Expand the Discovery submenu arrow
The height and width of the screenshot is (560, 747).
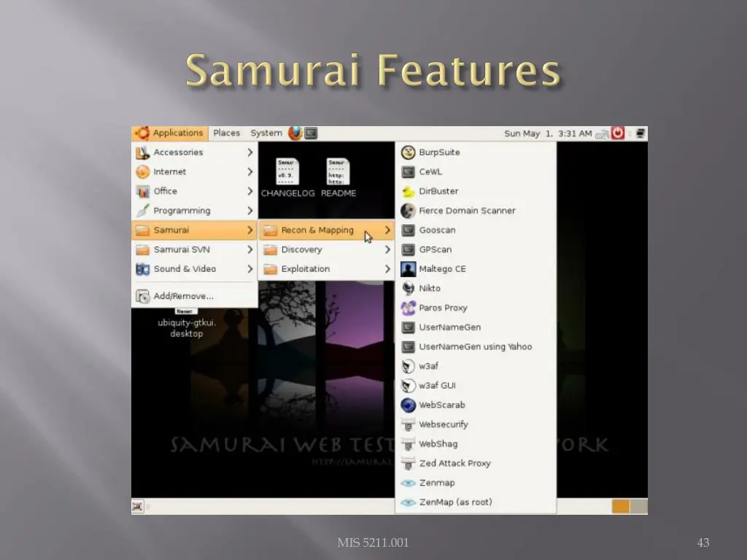click(x=387, y=249)
